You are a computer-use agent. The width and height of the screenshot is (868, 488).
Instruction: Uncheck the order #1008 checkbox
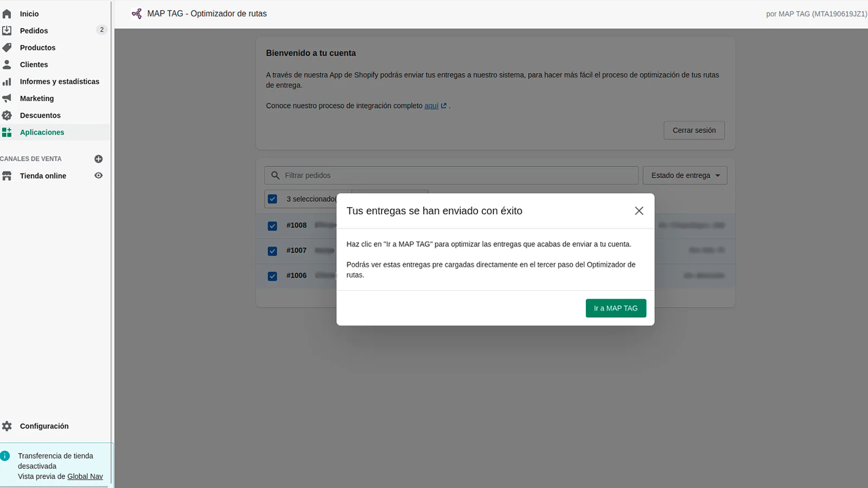point(272,226)
